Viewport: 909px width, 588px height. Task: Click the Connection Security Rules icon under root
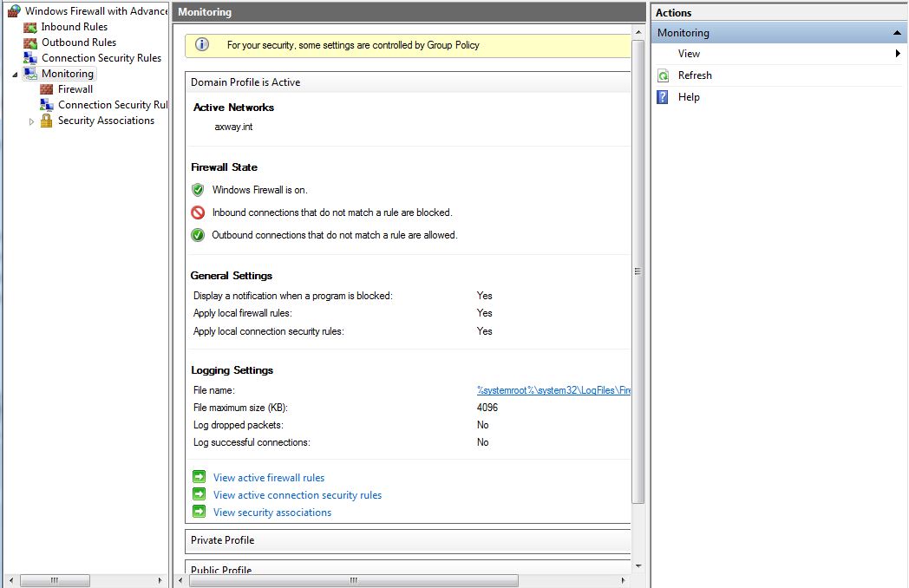(x=30, y=58)
